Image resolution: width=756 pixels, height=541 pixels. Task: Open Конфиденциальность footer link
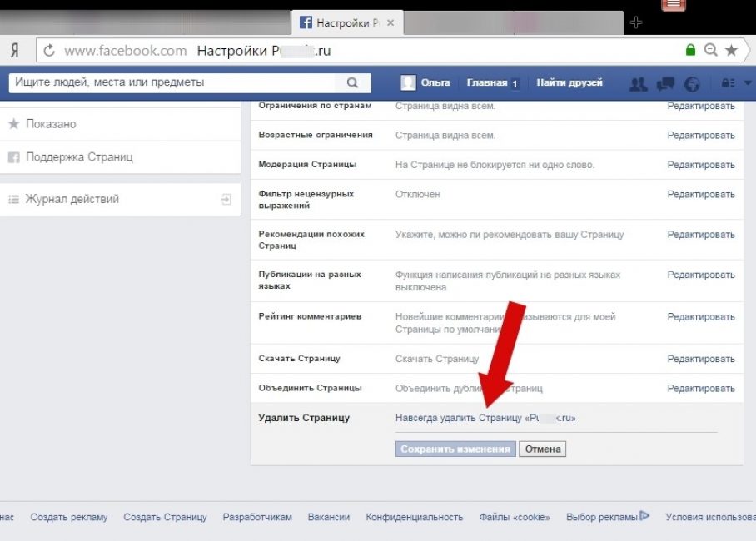pos(414,517)
